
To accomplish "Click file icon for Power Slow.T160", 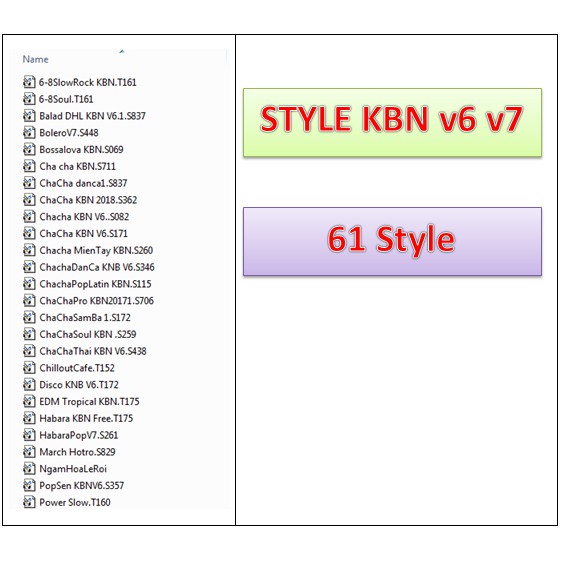I will [x=29, y=502].
